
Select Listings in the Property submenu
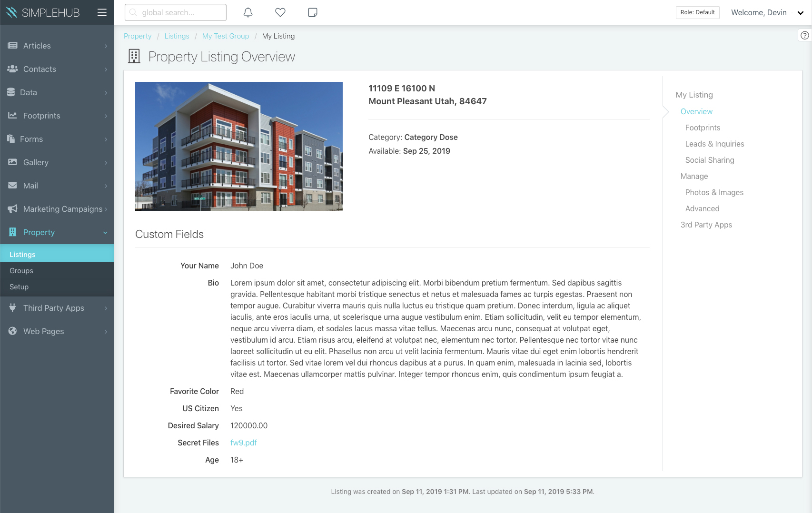pos(57,255)
